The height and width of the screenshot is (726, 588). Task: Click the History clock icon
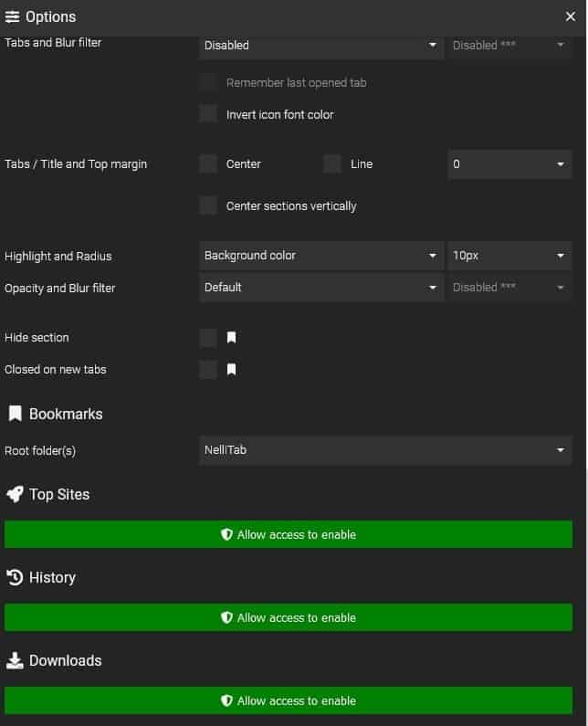click(x=15, y=577)
